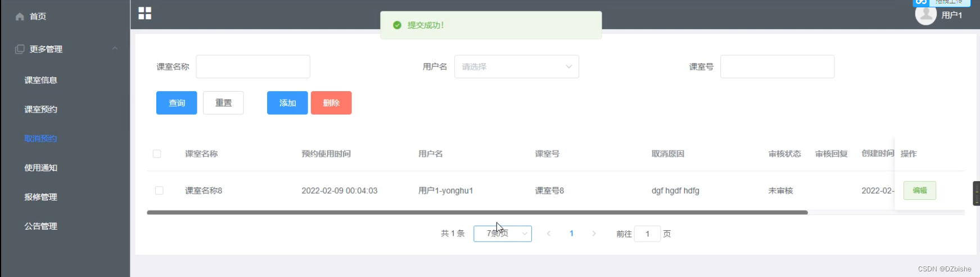This screenshot has height=277, width=980.
Task: Open the user avatar for 用户1
Action: (925, 15)
